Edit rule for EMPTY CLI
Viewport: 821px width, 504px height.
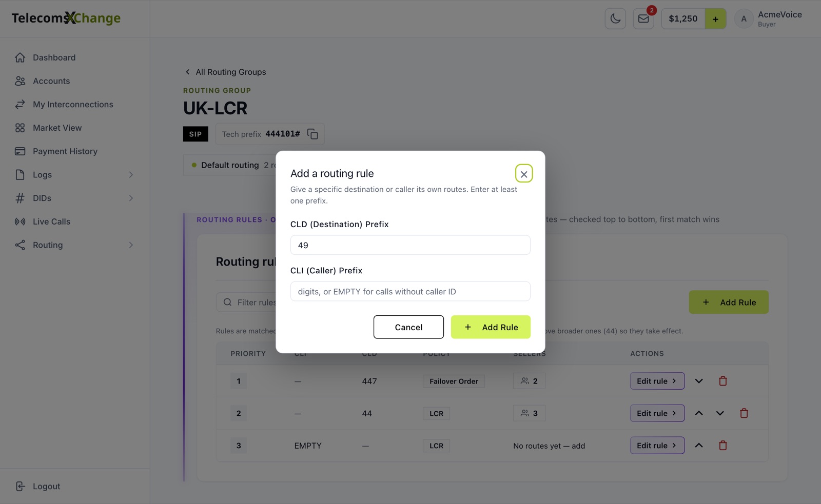point(657,446)
